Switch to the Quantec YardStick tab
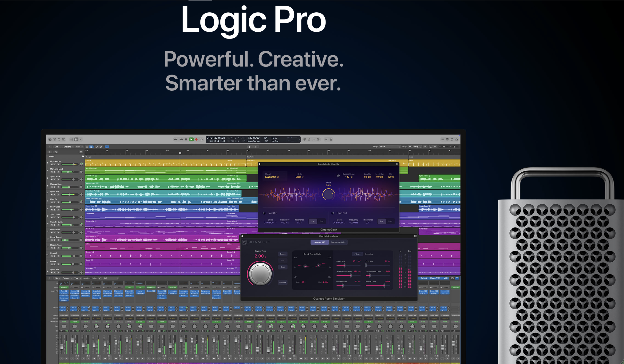 pyautogui.click(x=338, y=242)
